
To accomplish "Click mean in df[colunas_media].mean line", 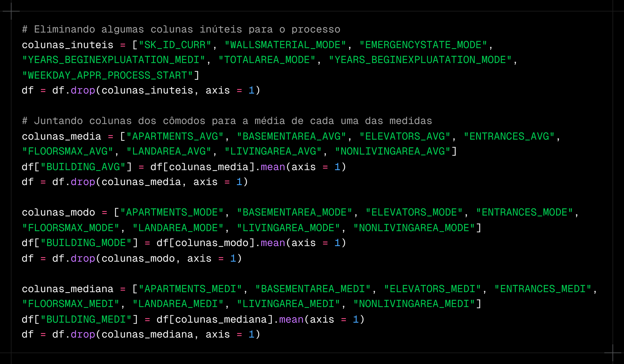I will [273, 167].
